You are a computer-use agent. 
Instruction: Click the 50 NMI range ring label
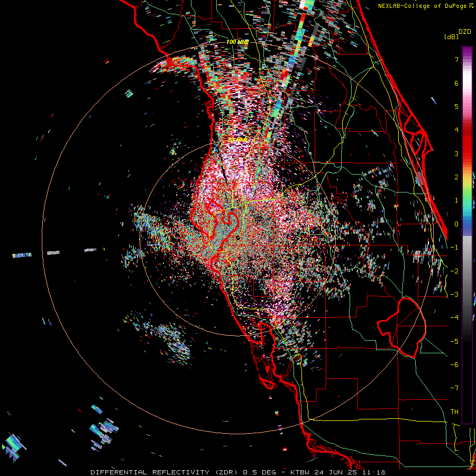(237, 140)
